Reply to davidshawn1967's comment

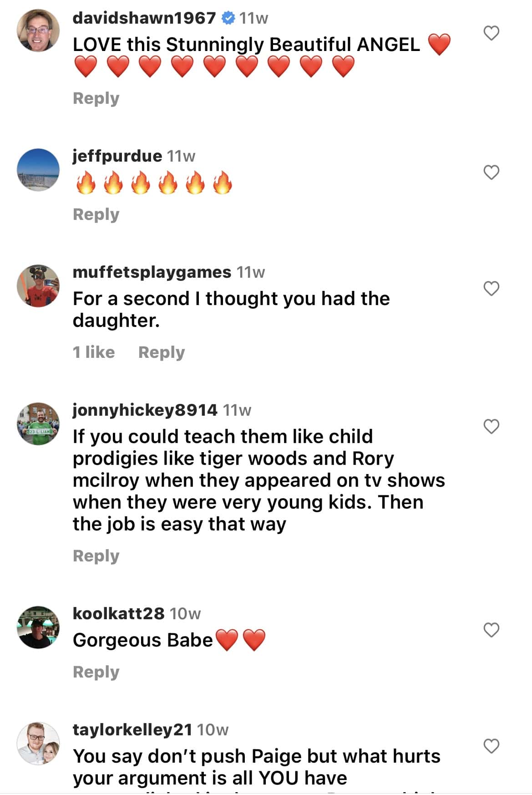(x=95, y=98)
